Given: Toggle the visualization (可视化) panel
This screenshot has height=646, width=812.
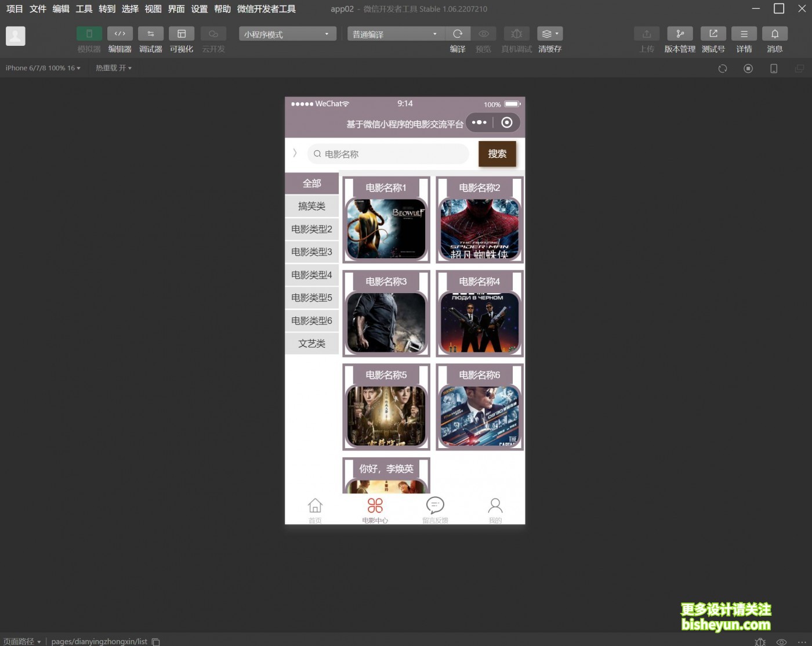Looking at the screenshot, I should point(182,34).
